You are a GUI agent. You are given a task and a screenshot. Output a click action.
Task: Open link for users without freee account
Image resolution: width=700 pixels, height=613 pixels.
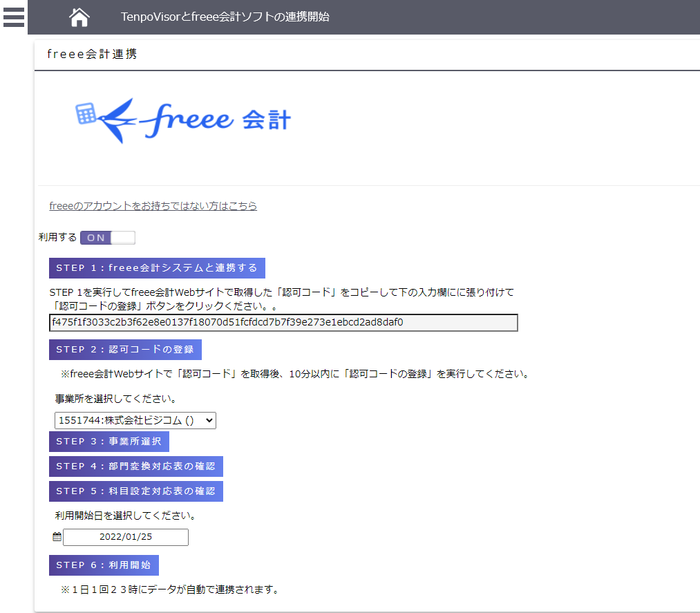153,206
